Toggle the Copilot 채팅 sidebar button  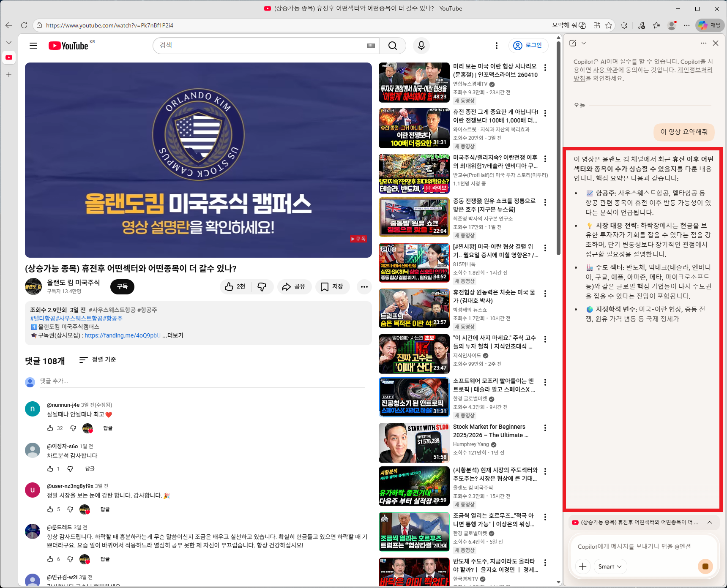tap(710, 25)
